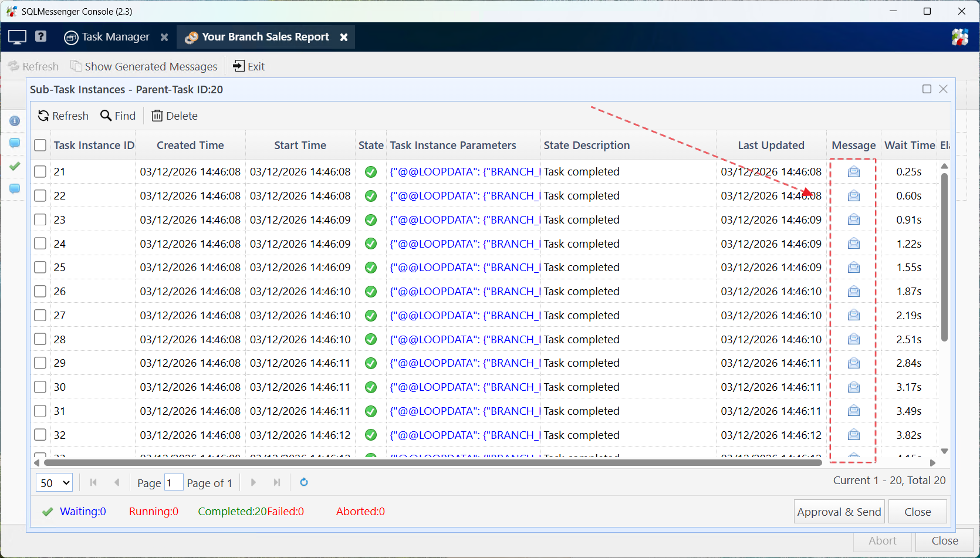Click the pagination reload icon
This screenshot has width=980, height=558.
[304, 482]
